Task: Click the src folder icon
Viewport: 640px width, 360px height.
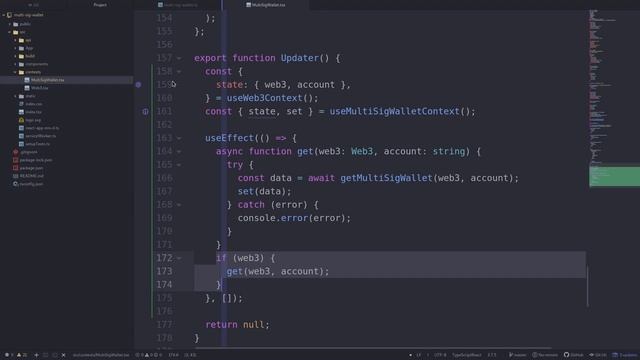Action: click(16, 32)
